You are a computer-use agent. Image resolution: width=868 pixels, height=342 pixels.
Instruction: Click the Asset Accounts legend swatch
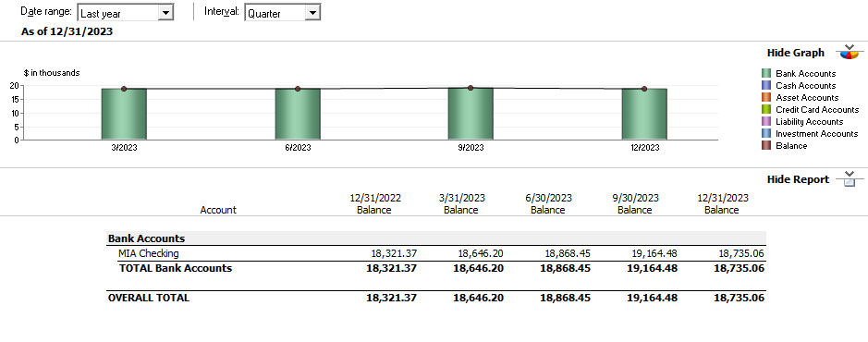(x=766, y=97)
